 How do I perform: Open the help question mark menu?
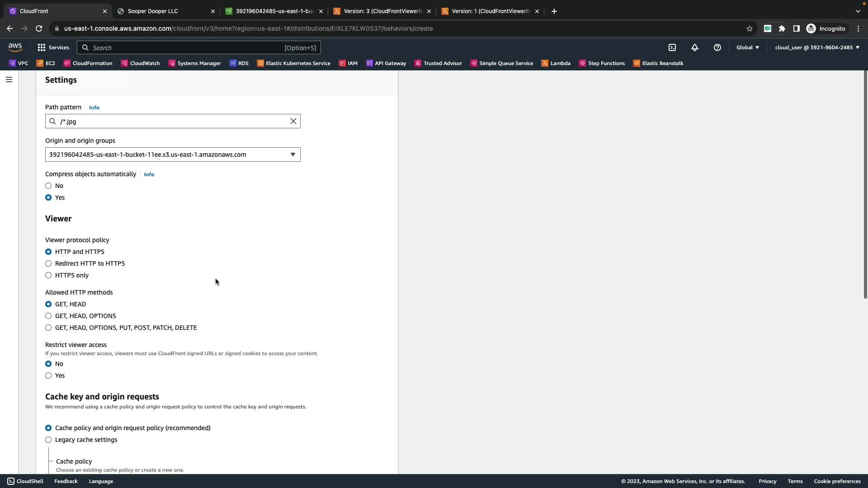(x=717, y=47)
